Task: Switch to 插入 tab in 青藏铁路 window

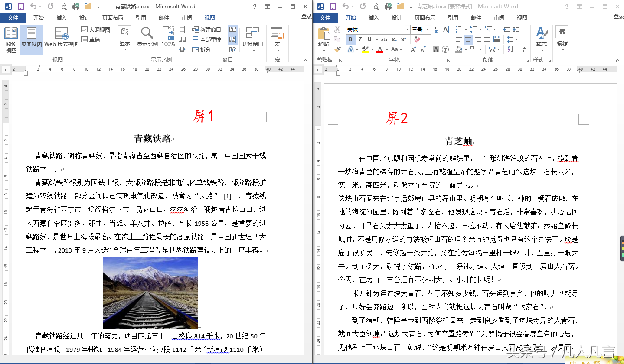Action: (62, 18)
